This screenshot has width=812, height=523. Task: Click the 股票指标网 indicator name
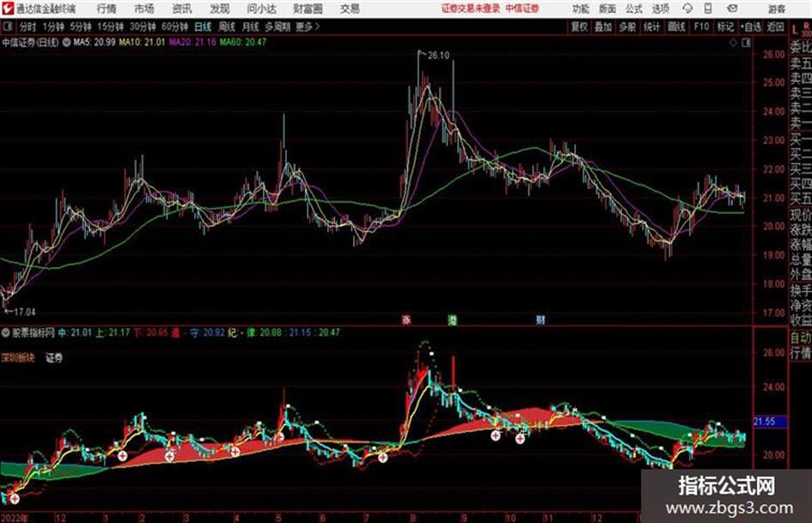click(34, 333)
